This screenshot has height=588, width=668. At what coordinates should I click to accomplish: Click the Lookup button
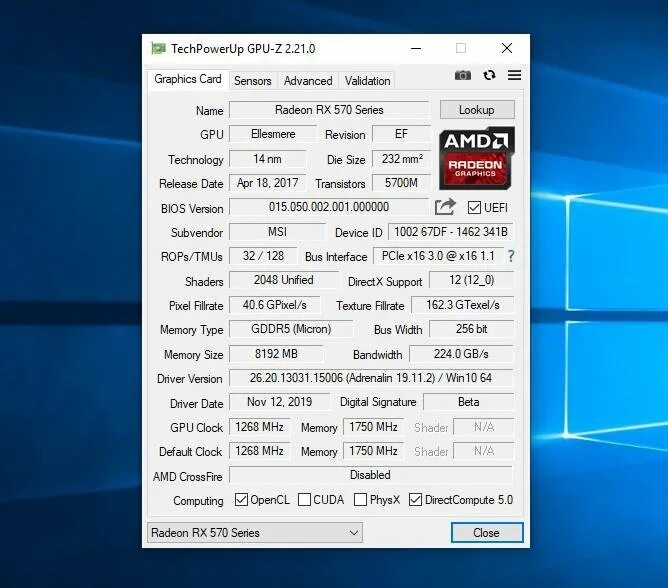pos(477,110)
